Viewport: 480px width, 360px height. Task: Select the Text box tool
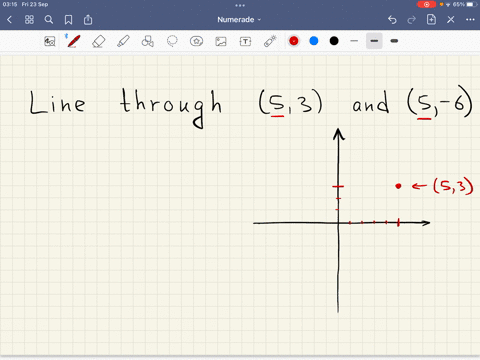(x=245, y=41)
